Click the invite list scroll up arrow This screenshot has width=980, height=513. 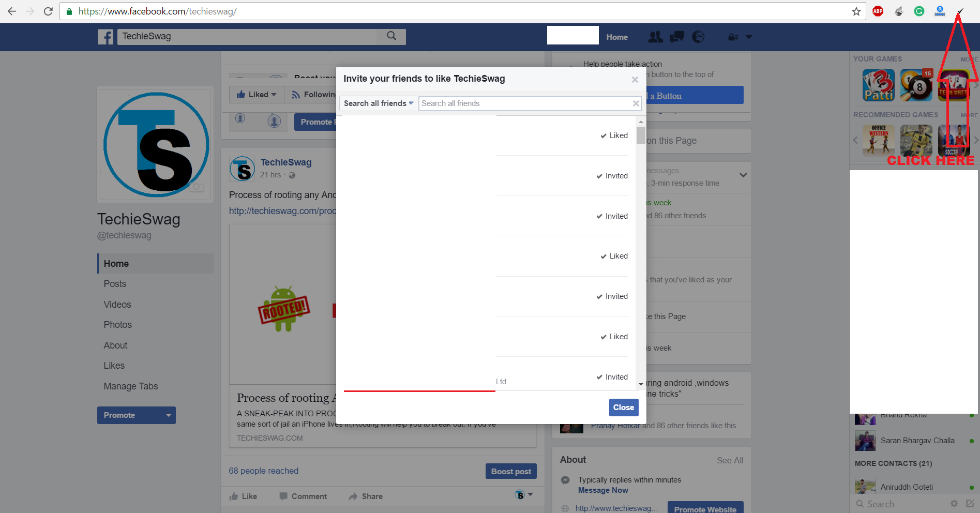coord(641,122)
